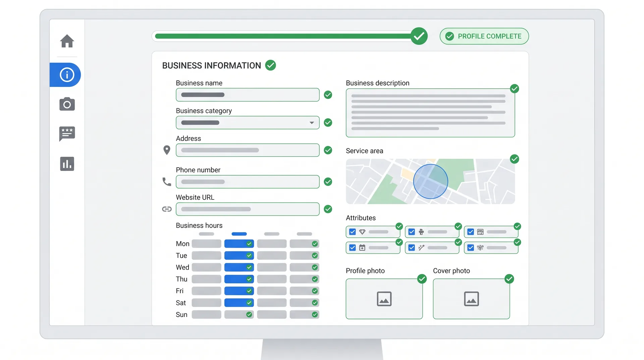Image resolution: width=644 pixels, height=360 pixels.
Task: Click Wednesday's last hours cell
Action: (304, 267)
